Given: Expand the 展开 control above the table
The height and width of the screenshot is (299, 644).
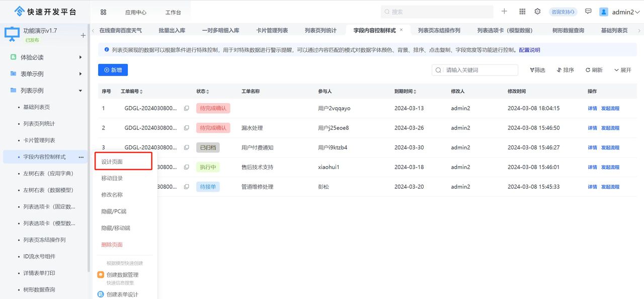Looking at the screenshot, I should (x=622, y=70).
